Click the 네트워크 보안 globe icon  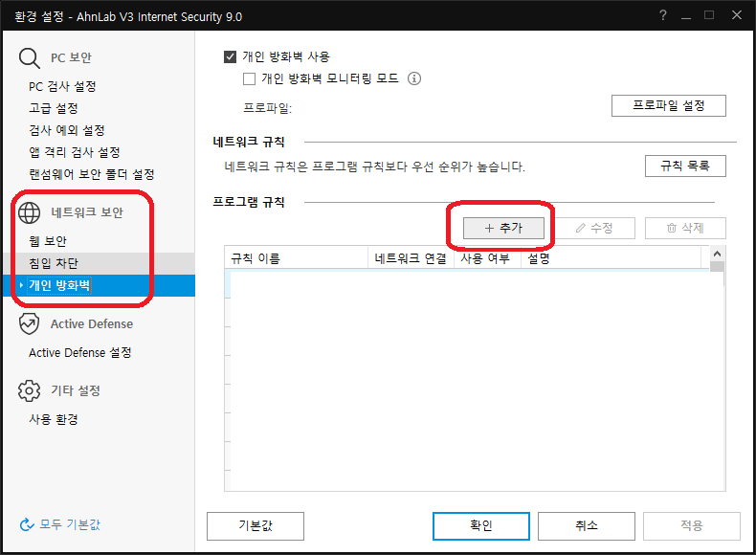pos(29,212)
